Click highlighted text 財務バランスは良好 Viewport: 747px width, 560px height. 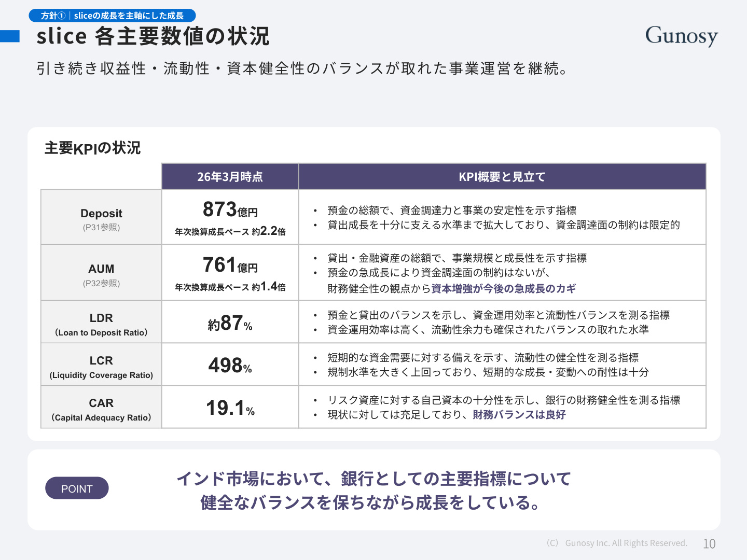click(519, 414)
